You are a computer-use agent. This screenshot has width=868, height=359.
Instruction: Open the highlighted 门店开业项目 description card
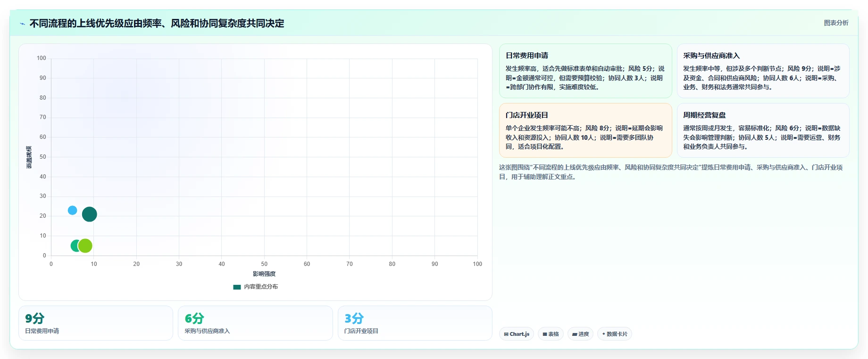pos(585,130)
